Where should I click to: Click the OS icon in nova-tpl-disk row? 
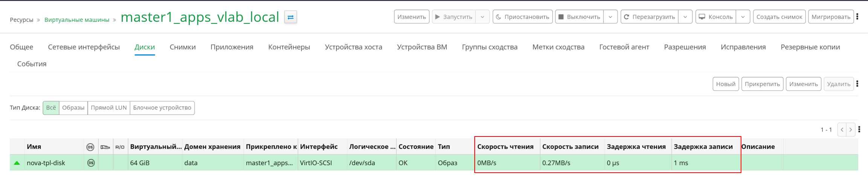coord(91,163)
